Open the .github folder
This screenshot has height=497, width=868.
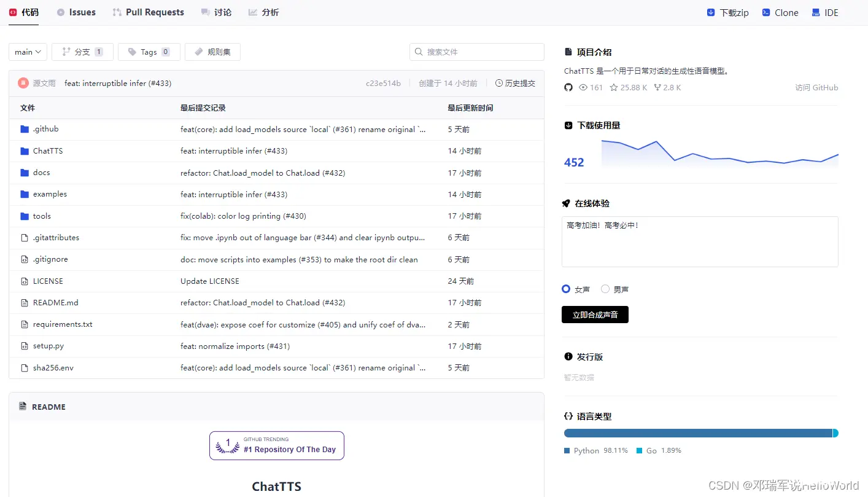coord(45,129)
